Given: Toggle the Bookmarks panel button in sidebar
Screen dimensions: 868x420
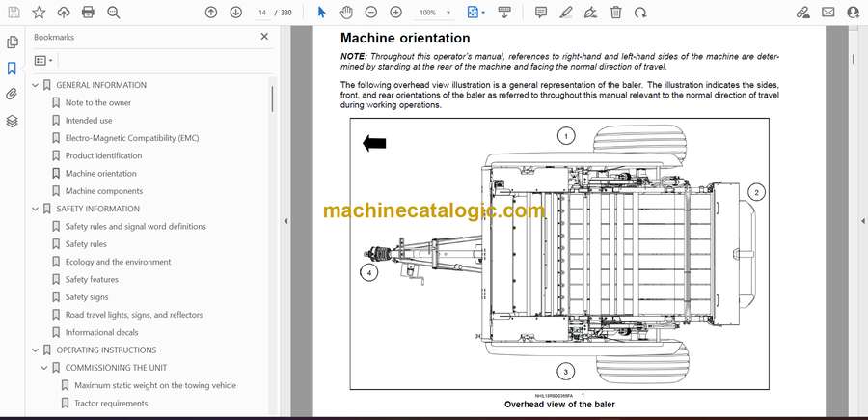Looking at the screenshot, I should coord(12,69).
